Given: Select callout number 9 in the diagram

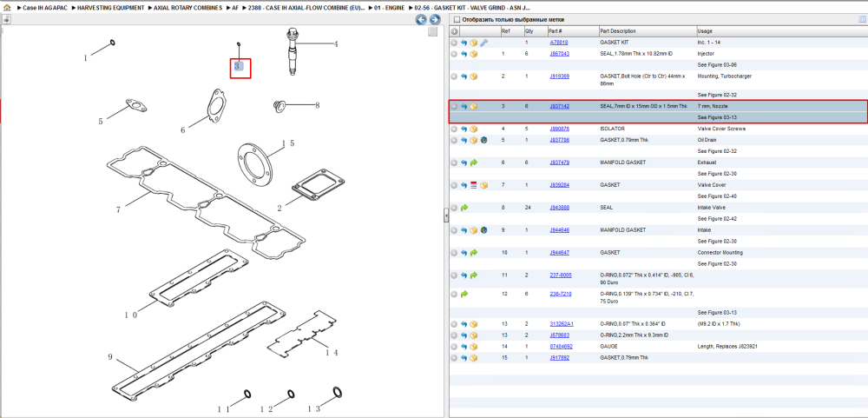Looking at the screenshot, I should click(x=109, y=357).
